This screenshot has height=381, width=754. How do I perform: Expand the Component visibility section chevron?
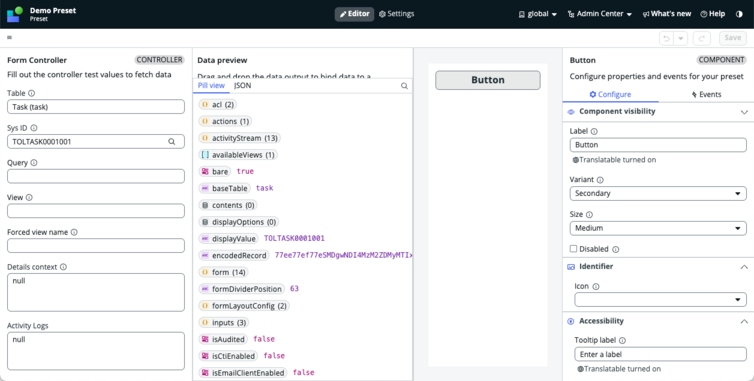point(744,112)
